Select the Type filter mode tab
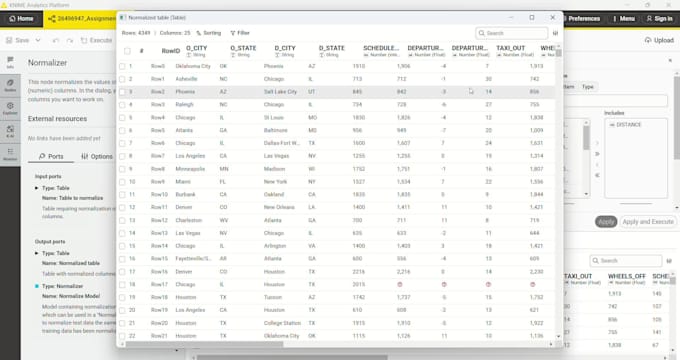The height and width of the screenshot is (360, 680). [x=588, y=87]
